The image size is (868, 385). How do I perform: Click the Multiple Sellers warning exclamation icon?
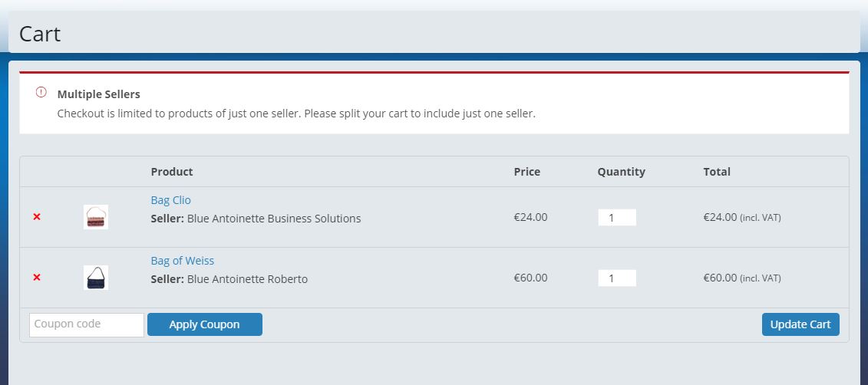tap(41, 92)
